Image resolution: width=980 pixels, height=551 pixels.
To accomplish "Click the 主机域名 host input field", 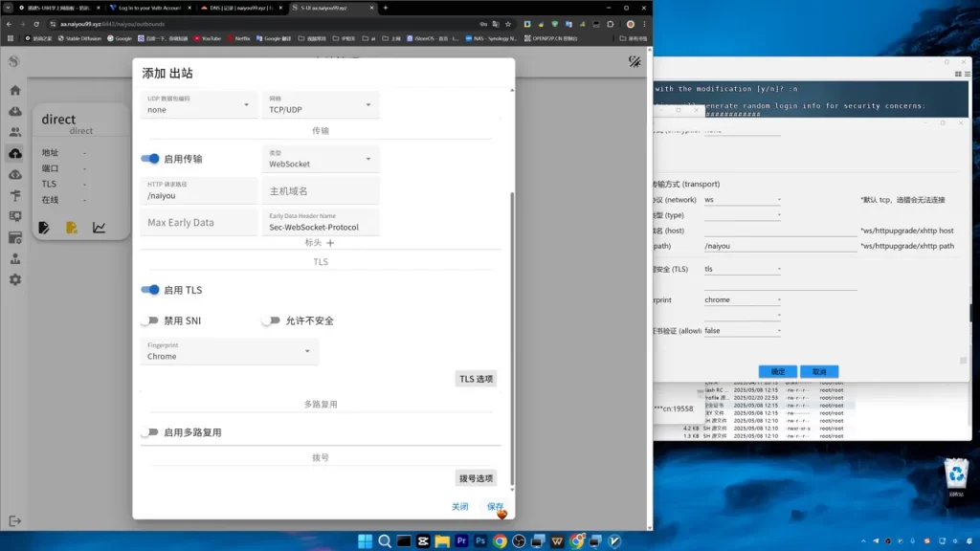I will (320, 191).
